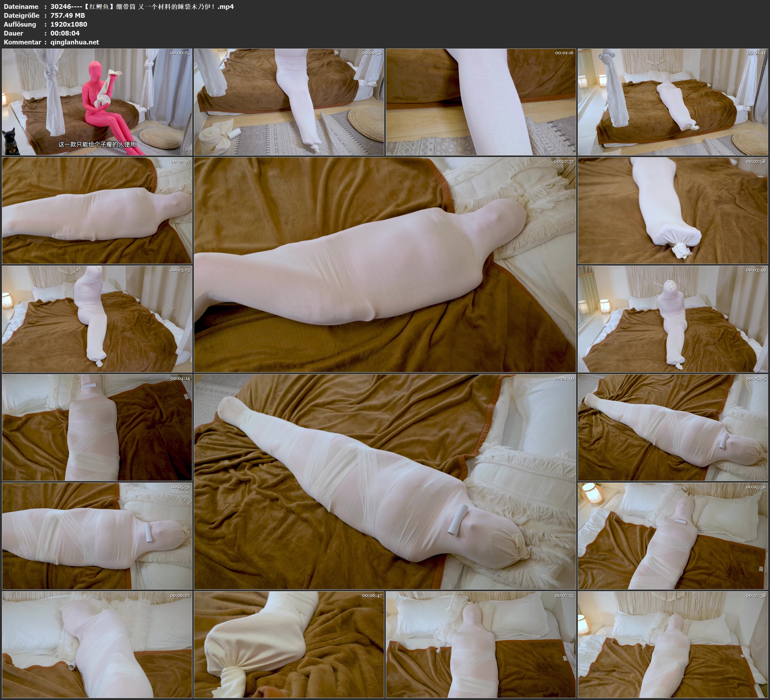Select the 00:05:56 frame thumbnail
This screenshot has height=700, width=770.
pos(673,536)
